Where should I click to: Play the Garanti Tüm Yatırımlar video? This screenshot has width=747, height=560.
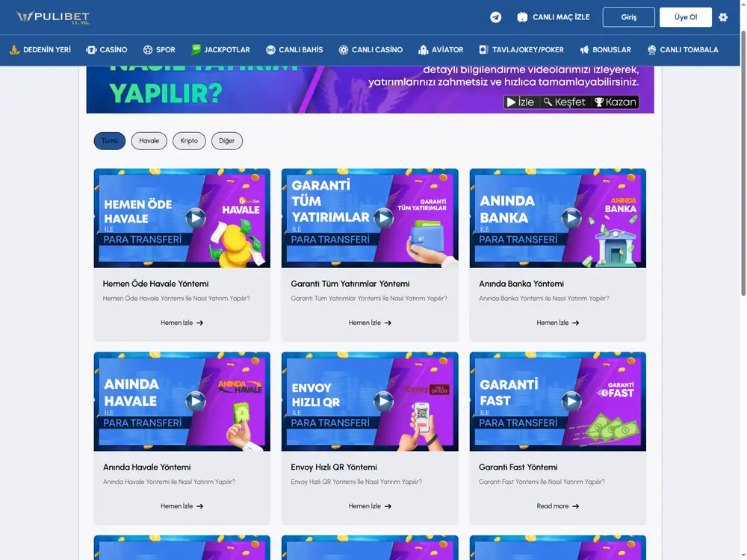383,218
